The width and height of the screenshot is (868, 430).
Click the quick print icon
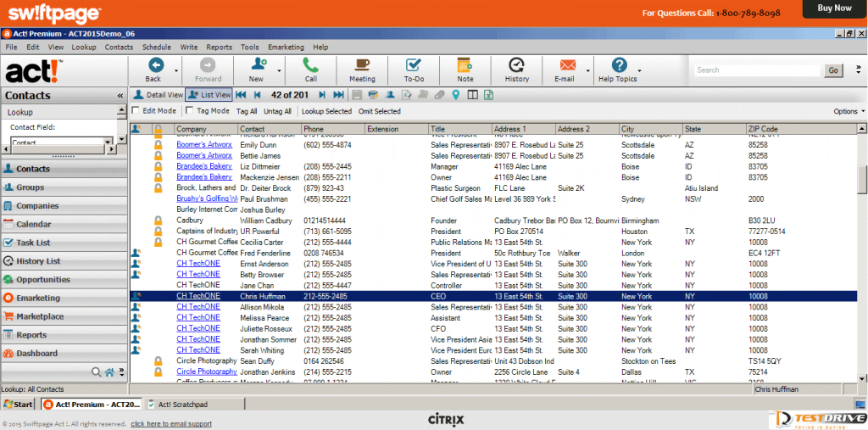pyautogui.click(x=373, y=95)
